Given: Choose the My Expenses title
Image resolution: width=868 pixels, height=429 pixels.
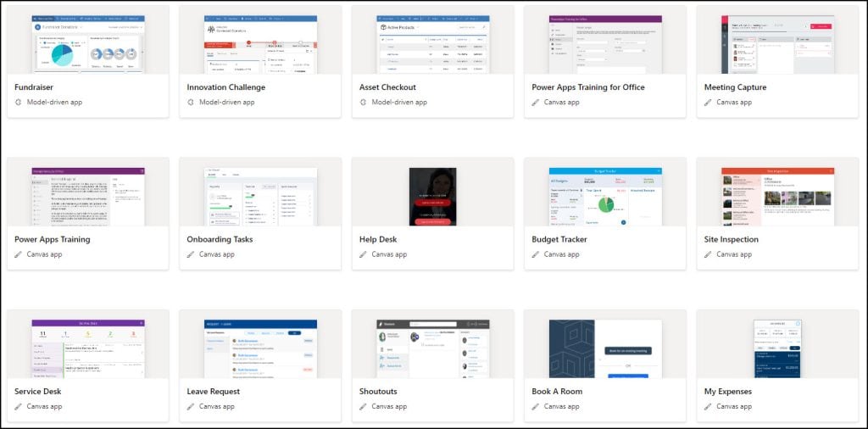Looking at the screenshot, I should [x=728, y=392].
